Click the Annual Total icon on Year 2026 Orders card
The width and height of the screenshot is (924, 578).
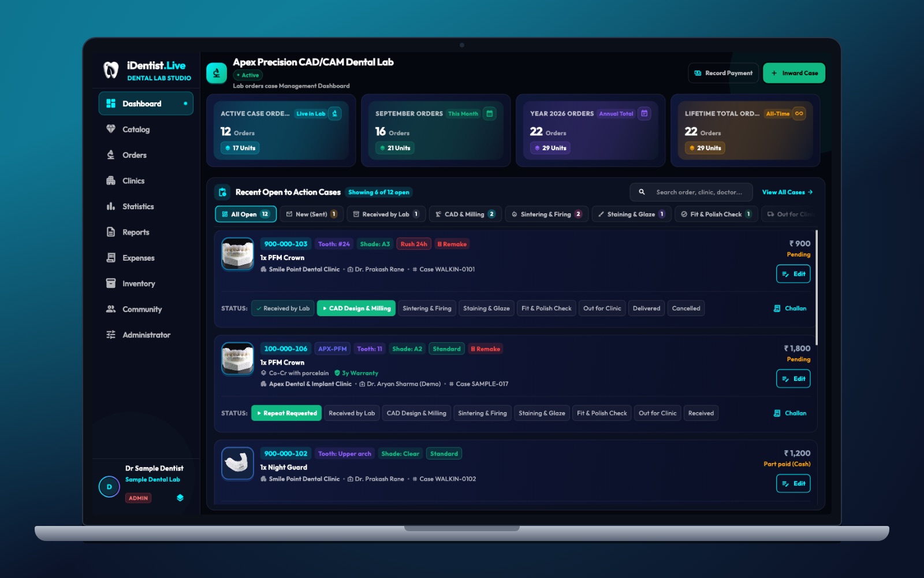click(x=644, y=114)
